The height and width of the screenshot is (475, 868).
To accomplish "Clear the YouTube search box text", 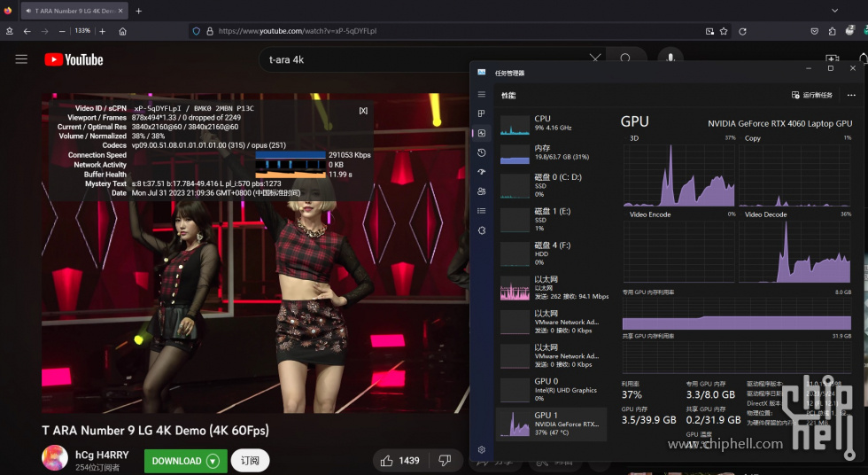I will pos(595,58).
